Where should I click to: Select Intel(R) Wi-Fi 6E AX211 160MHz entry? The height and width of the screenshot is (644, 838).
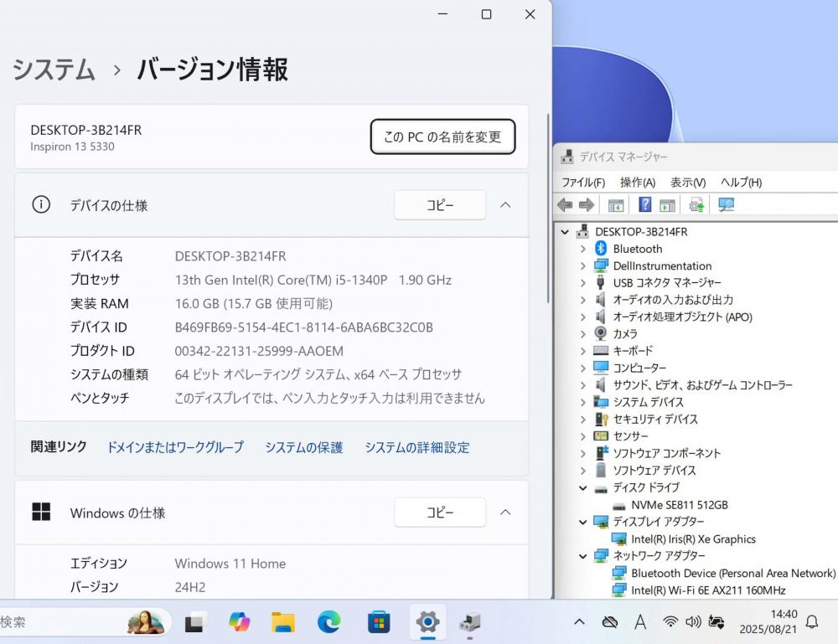click(x=708, y=590)
